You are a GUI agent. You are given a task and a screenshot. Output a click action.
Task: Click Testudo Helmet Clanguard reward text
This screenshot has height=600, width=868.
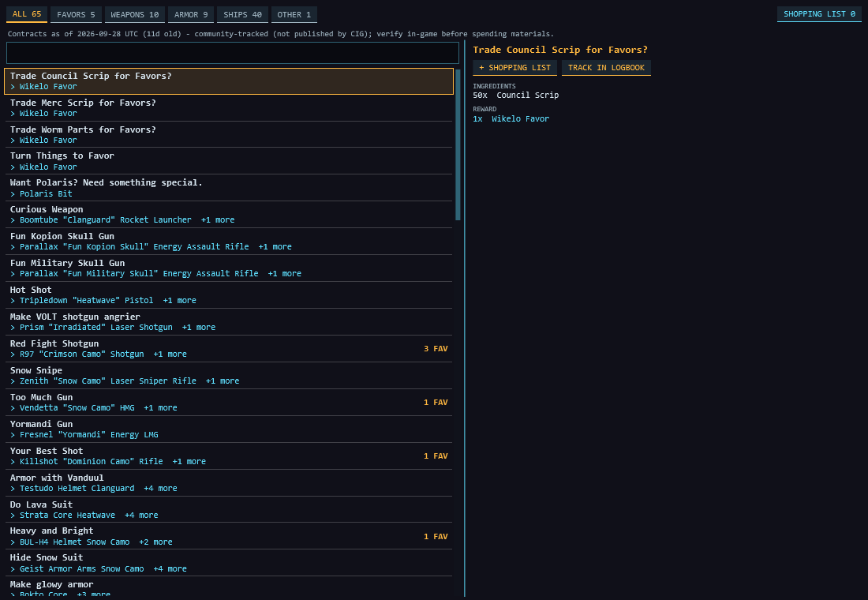[77, 489]
